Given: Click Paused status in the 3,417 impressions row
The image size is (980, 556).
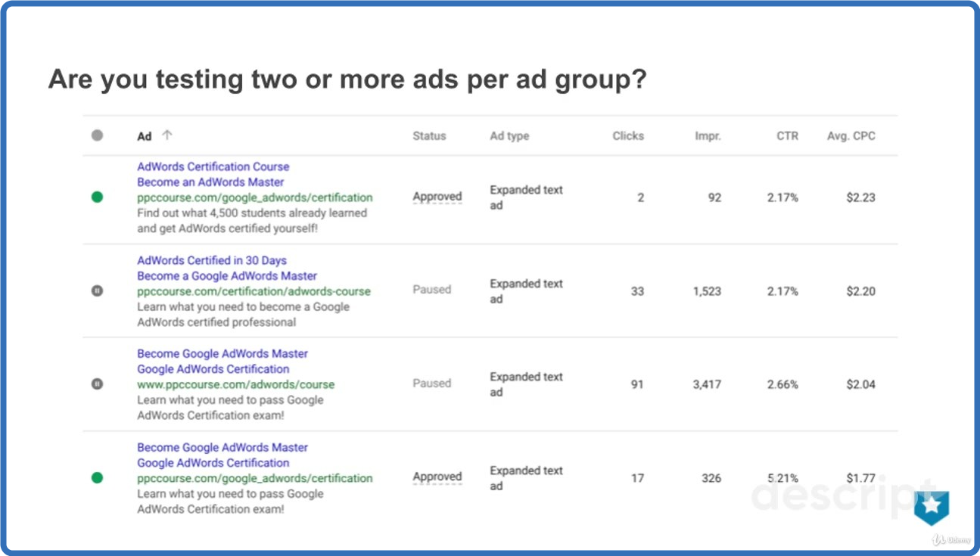Looking at the screenshot, I should coord(431,384).
